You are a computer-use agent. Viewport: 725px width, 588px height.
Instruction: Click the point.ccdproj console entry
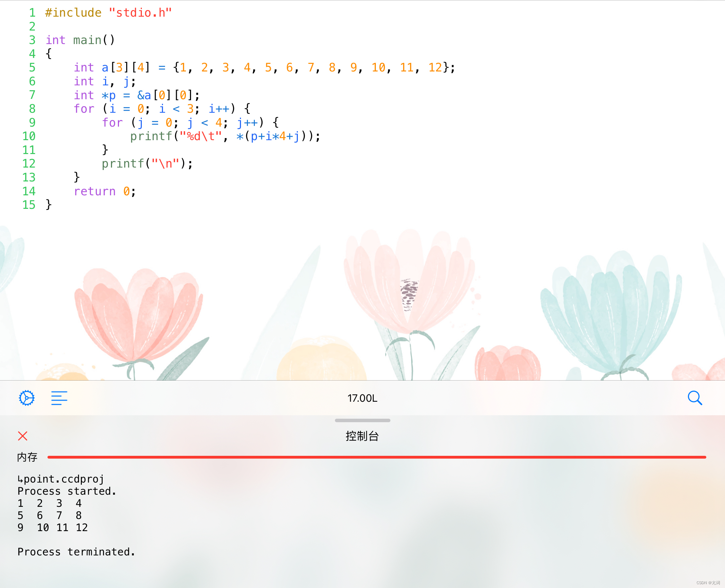click(61, 479)
